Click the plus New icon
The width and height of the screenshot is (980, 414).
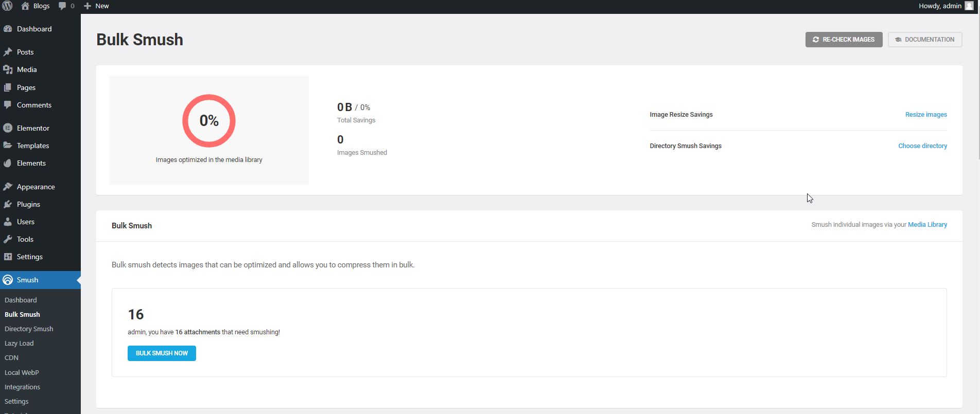87,6
